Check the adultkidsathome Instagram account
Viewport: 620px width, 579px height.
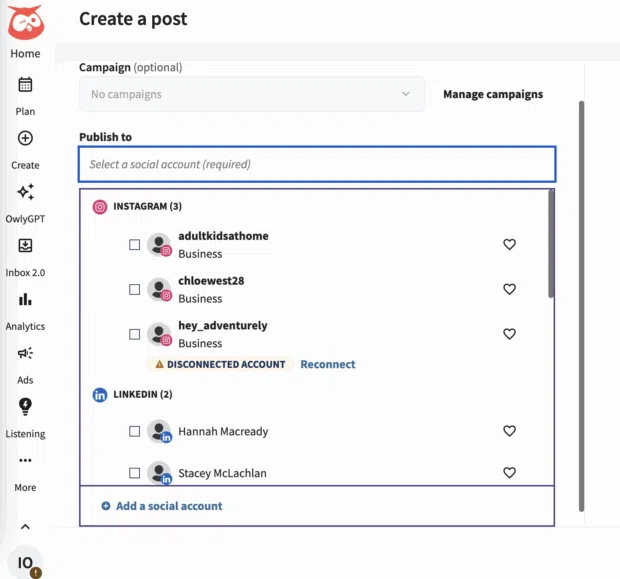135,244
